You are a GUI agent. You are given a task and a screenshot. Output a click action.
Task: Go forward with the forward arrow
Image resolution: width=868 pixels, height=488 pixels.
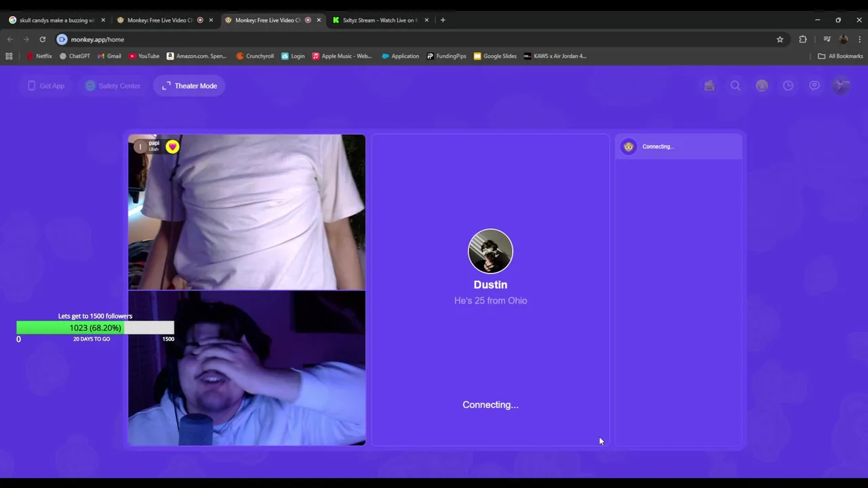point(26,39)
